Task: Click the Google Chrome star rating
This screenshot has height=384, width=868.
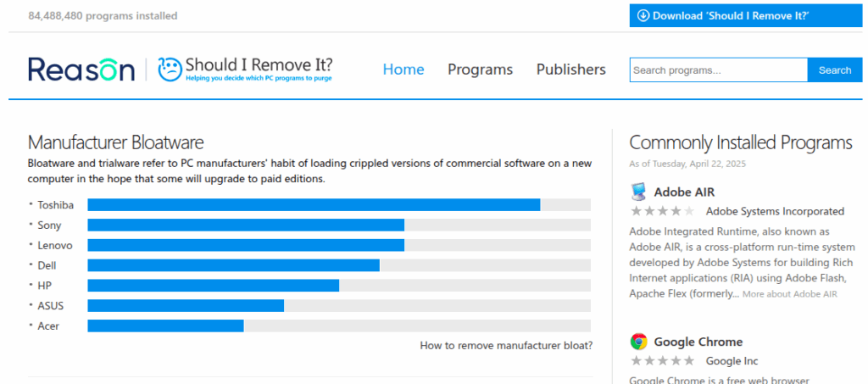Action: (x=662, y=361)
